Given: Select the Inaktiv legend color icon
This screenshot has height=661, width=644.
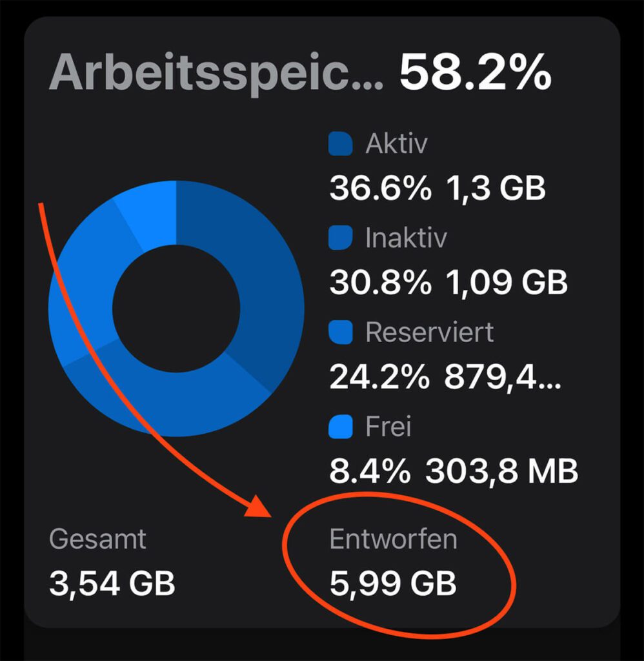Looking at the screenshot, I should point(340,238).
